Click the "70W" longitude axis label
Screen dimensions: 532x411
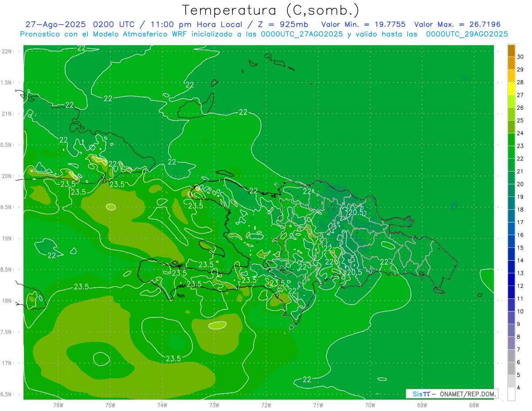(370, 405)
